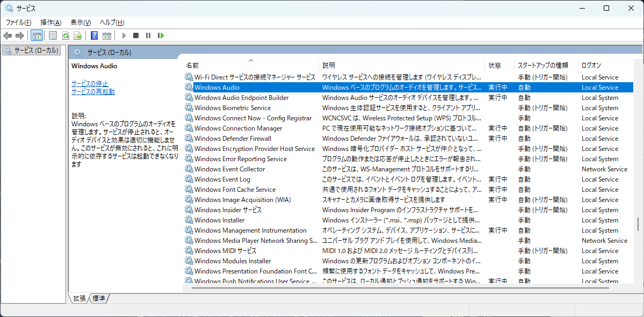
Task: Open the 表示(V) menu
Action: tap(80, 22)
